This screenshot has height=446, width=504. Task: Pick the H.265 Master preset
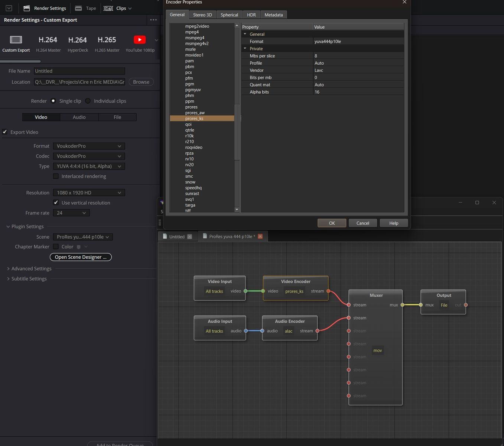[x=107, y=40]
